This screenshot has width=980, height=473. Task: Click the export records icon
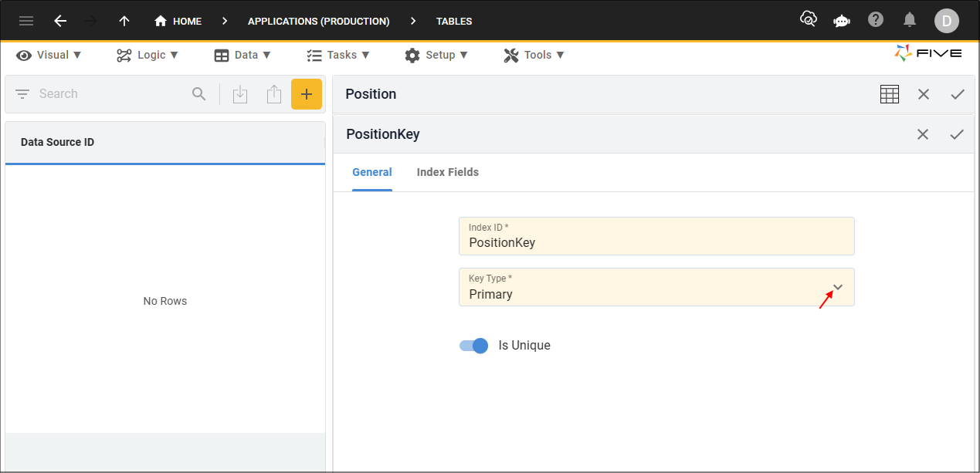click(x=274, y=93)
